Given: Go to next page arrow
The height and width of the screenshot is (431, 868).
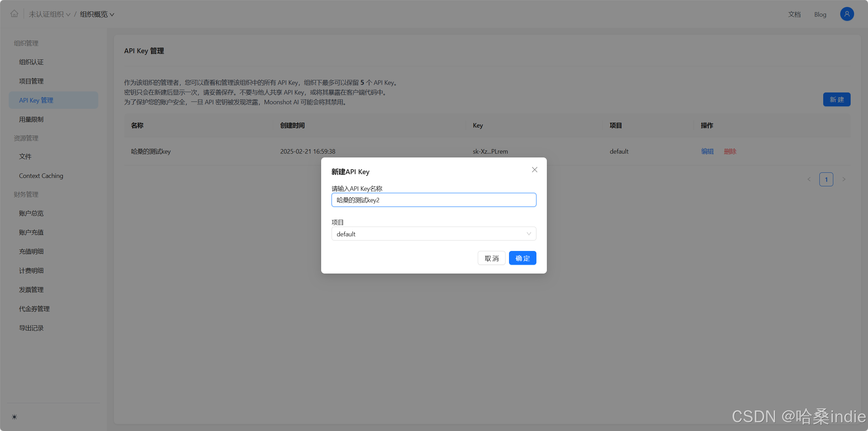Looking at the screenshot, I should point(844,179).
